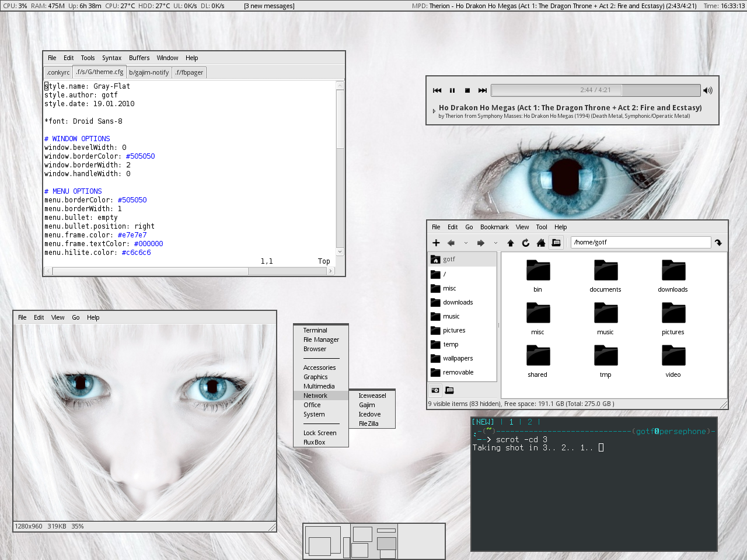747x560 pixels.
Task: Stop playback in the music player
Action: (x=467, y=90)
